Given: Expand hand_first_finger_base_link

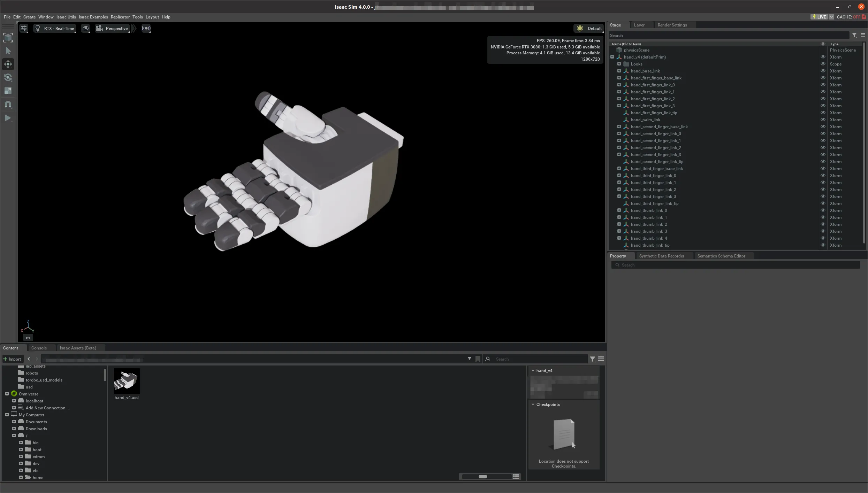Looking at the screenshot, I should (x=619, y=78).
